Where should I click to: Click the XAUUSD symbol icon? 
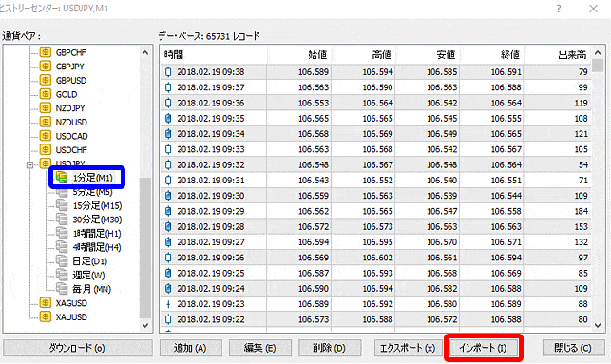pyautogui.click(x=46, y=316)
